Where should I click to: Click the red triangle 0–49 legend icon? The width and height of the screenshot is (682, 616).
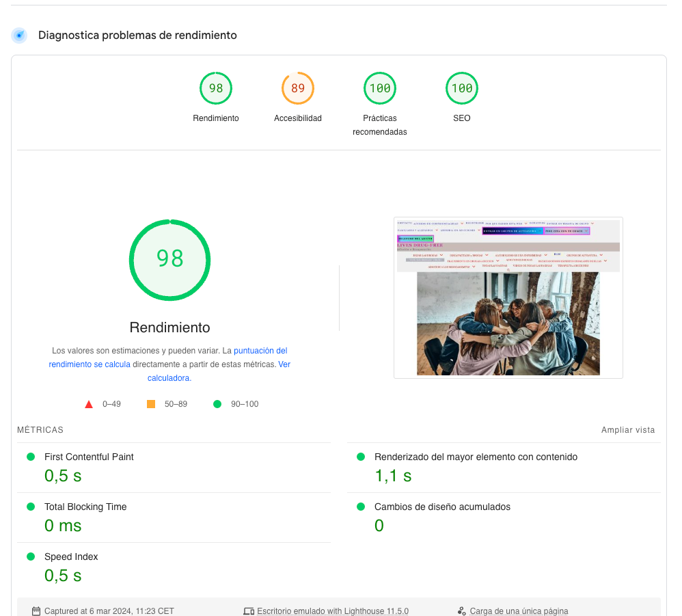coord(89,404)
